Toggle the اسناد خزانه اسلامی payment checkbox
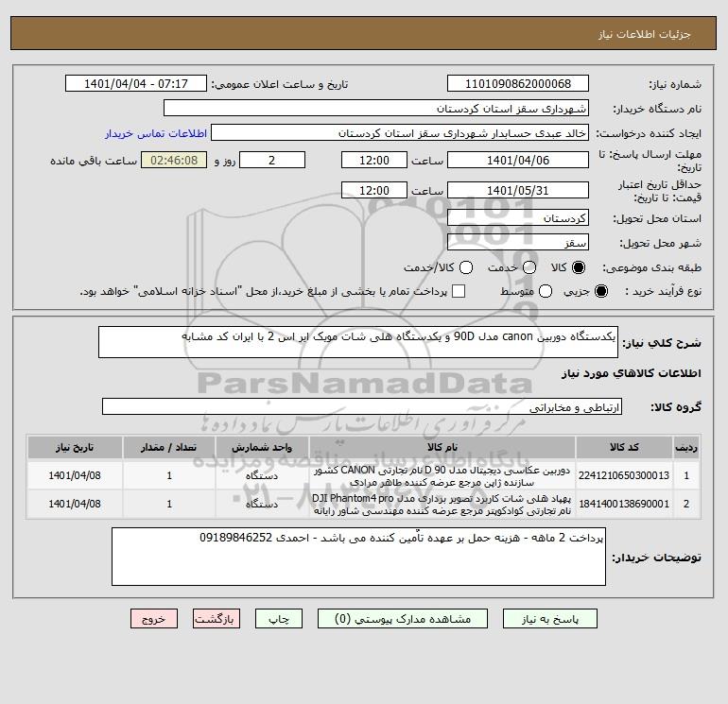 459,291
